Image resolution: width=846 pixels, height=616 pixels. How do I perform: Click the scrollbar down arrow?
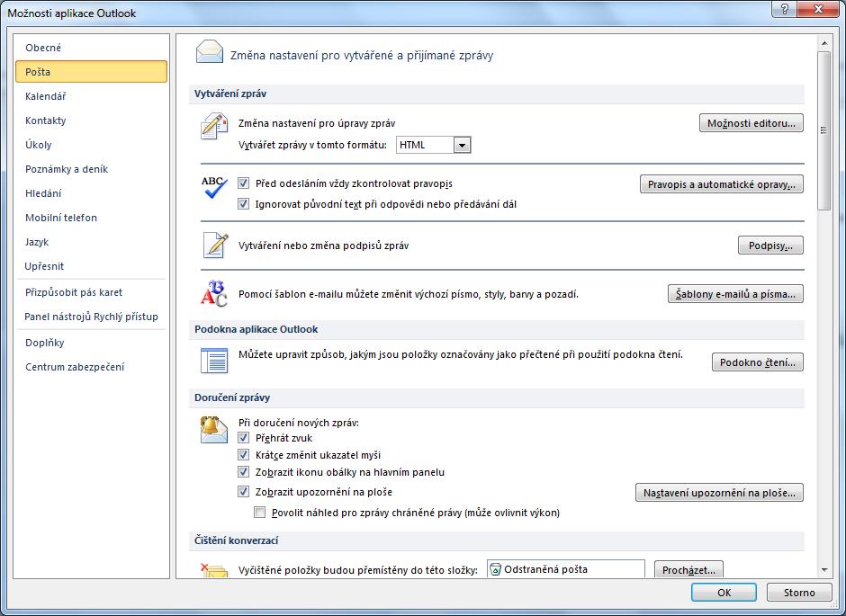[823, 569]
